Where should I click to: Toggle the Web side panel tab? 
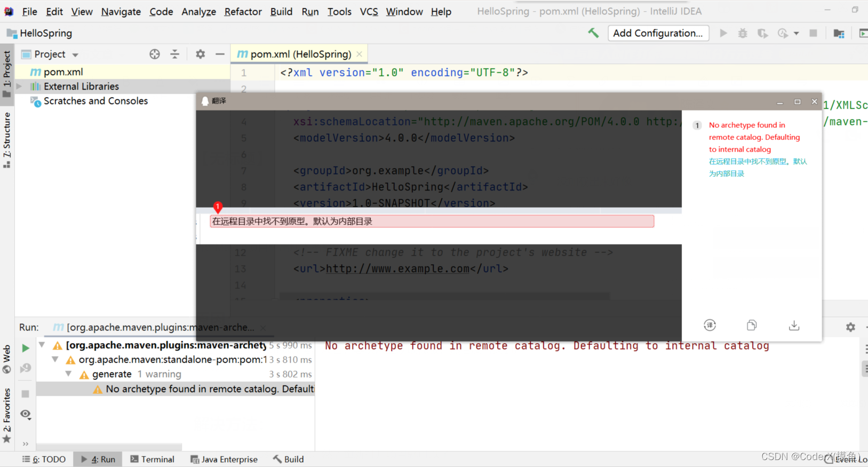tap(7, 359)
